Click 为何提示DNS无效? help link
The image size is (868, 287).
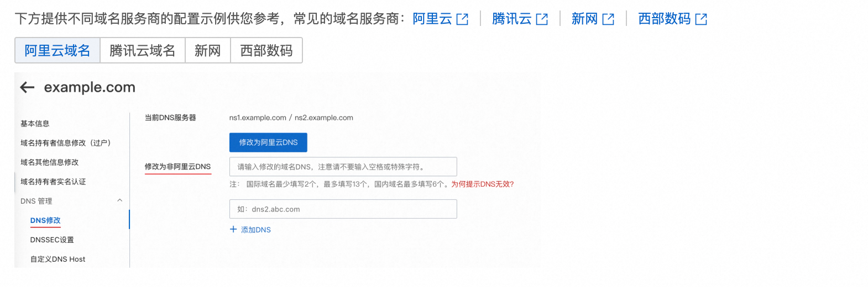pyautogui.click(x=483, y=184)
